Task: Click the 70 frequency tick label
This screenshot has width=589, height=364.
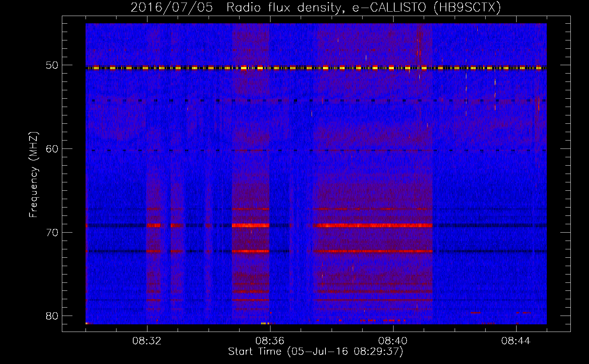Action: pos(52,233)
